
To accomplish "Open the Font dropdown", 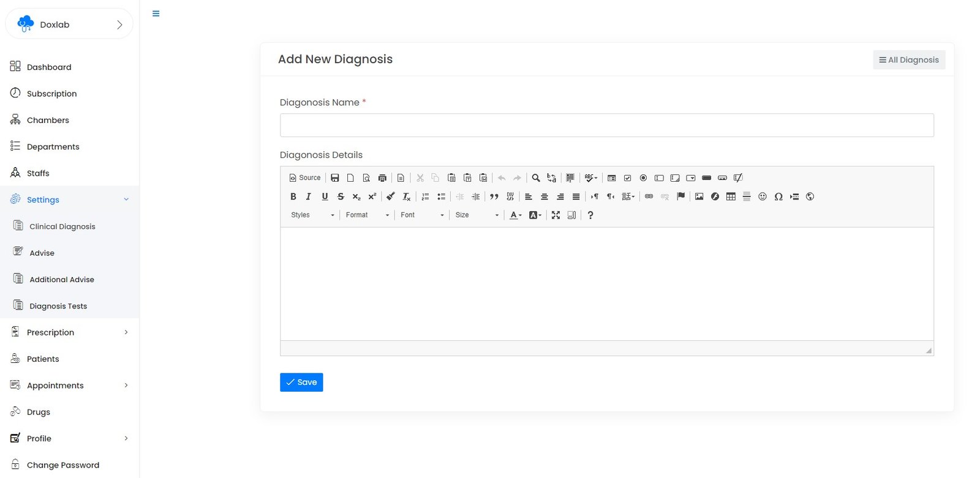I will click(x=422, y=215).
